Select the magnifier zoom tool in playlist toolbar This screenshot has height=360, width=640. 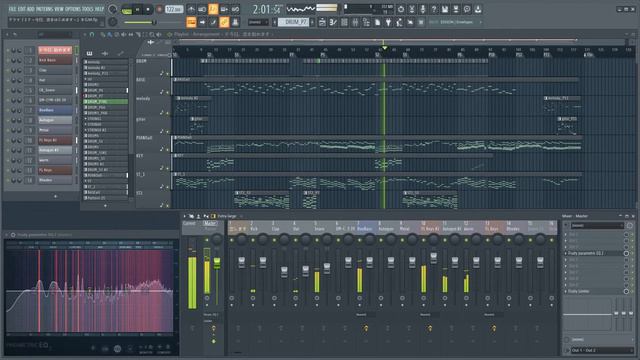click(151, 35)
